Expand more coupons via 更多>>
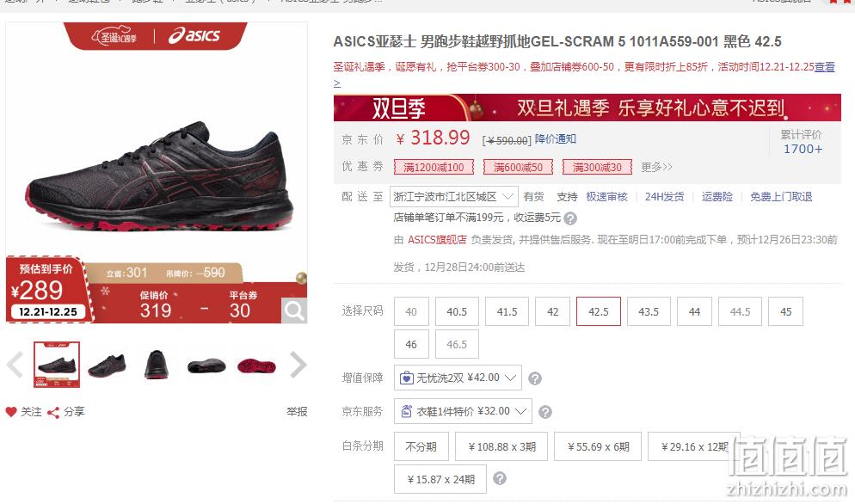 pos(656,167)
